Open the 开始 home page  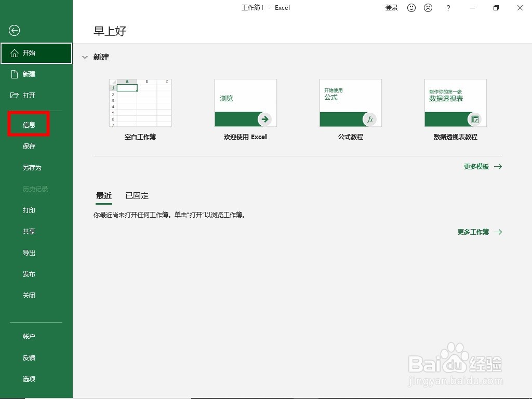click(x=36, y=53)
